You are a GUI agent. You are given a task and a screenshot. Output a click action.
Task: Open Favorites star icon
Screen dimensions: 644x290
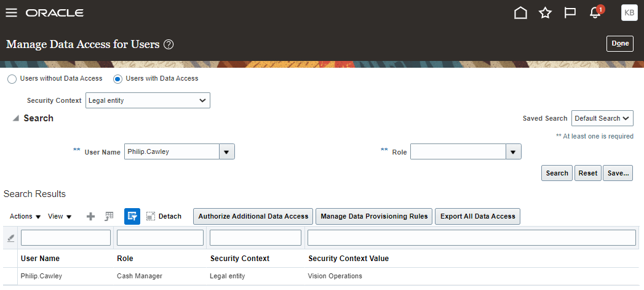[x=545, y=13]
